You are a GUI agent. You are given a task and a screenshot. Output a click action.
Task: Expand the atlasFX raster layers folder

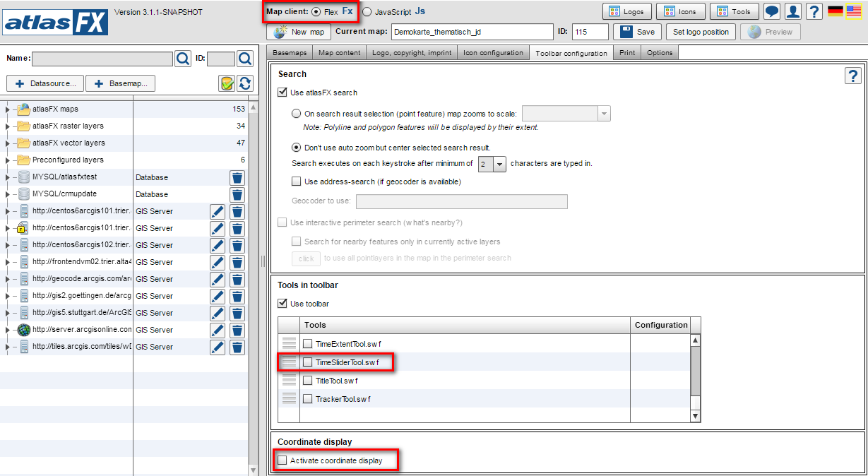click(8, 126)
